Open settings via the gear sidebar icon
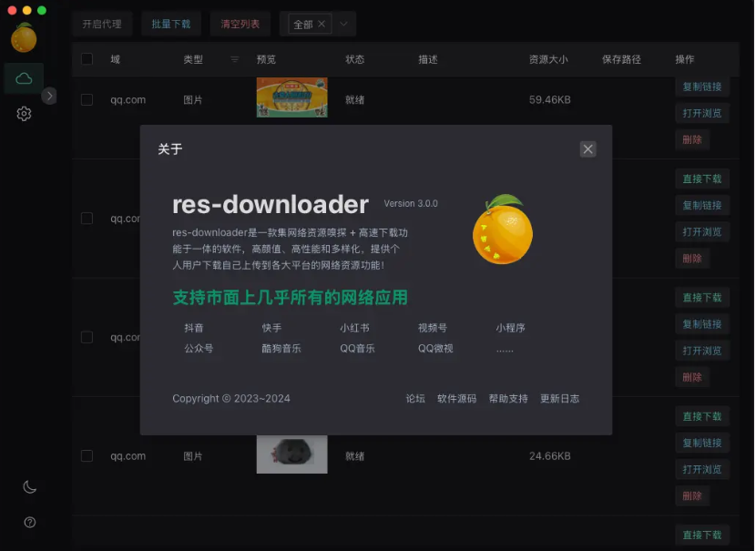This screenshot has height=551, width=756. point(24,114)
